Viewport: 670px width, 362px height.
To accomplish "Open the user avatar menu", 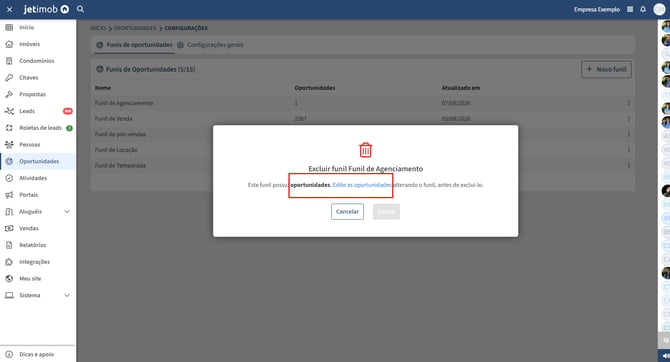I will point(659,9).
